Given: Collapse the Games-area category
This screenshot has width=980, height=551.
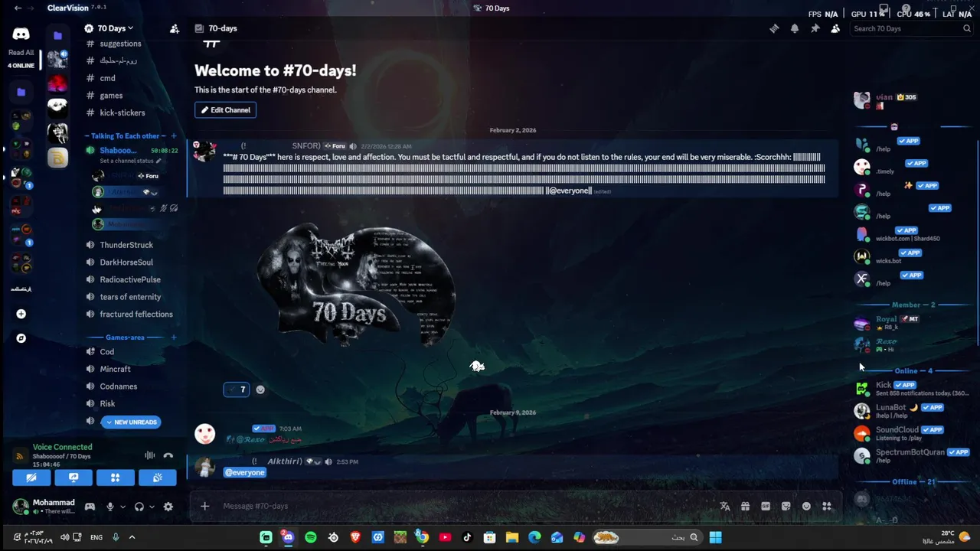Looking at the screenshot, I should click(125, 337).
